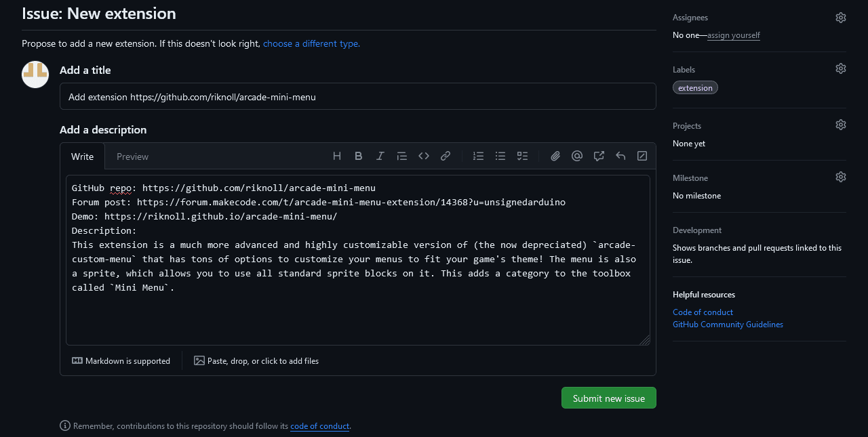Click 'Issue: New extension' heading
Viewport: 868px width, 437px height.
point(99,14)
